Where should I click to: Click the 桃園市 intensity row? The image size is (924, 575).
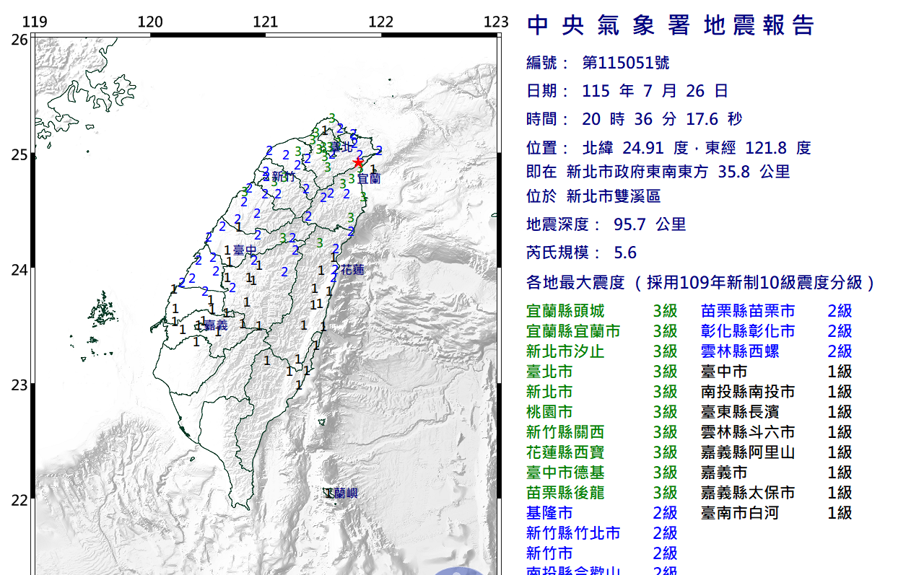click(602, 412)
